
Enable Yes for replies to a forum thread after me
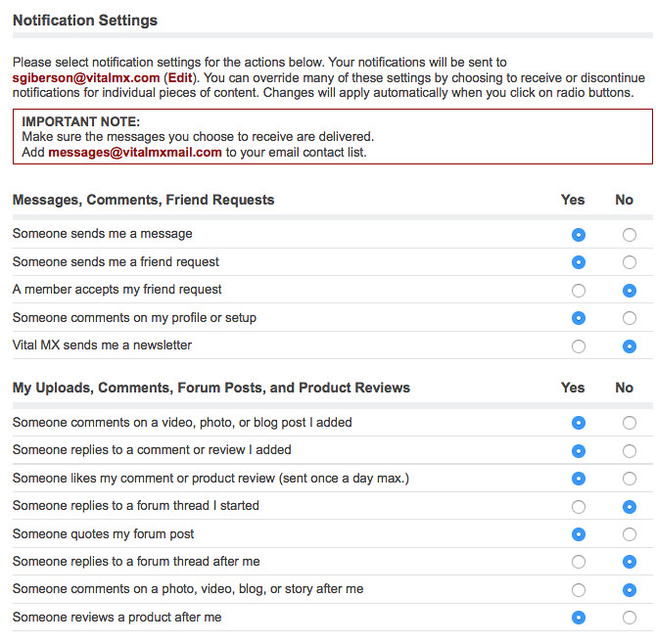[x=579, y=562]
